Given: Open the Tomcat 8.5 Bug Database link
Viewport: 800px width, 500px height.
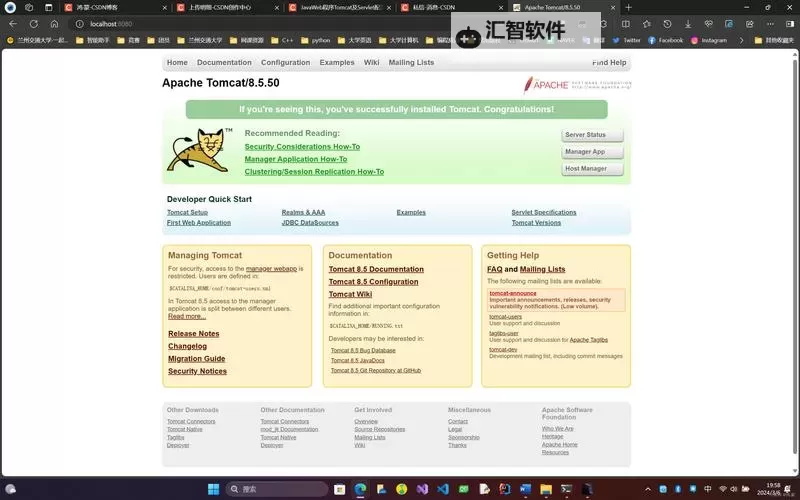Looking at the screenshot, I should 363,351.
